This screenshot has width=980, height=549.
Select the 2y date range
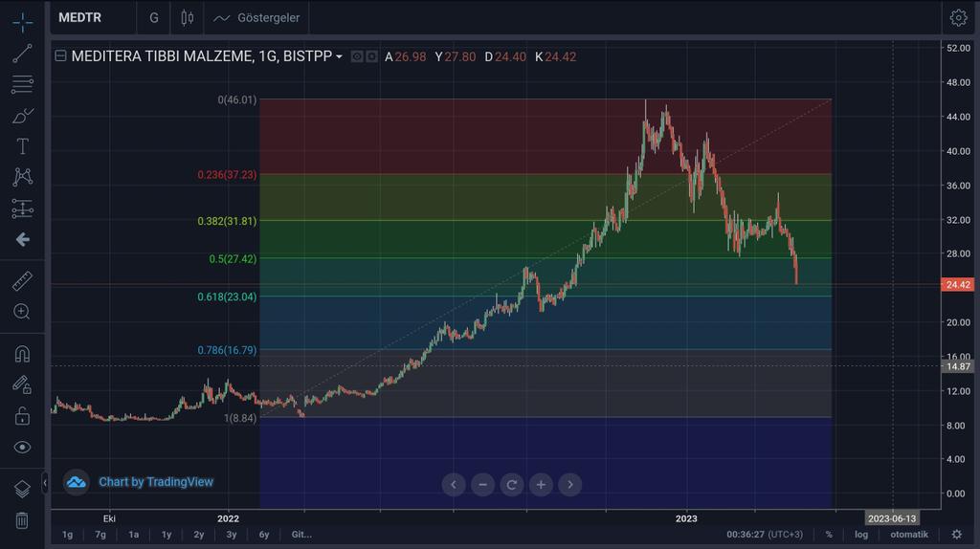click(199, 535)
